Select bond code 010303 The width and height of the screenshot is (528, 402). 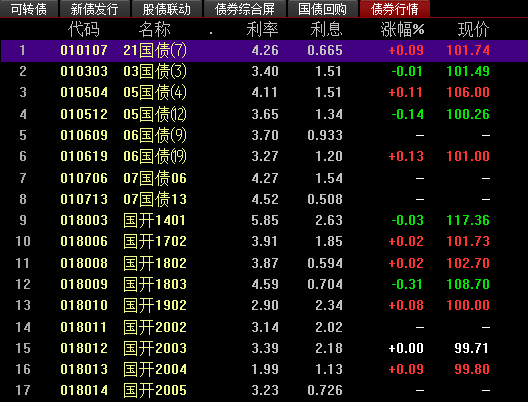[x=84, y=71]
